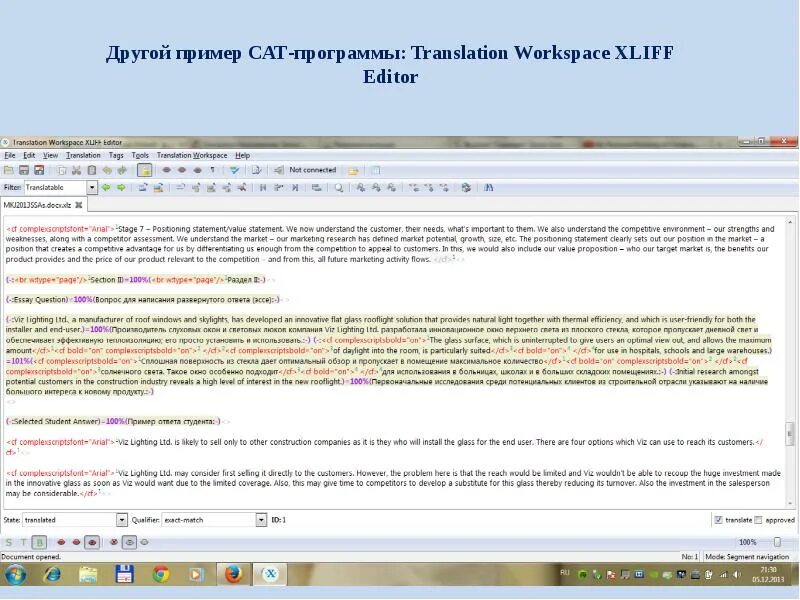Open the Filter Translatable dropdown
Screen dimensions: 800x600
pos(92,188)
